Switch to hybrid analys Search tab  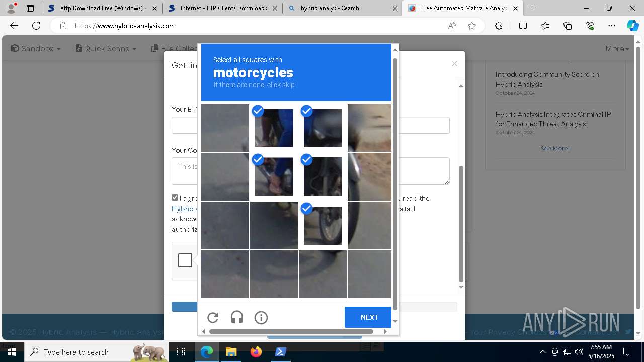pyautogui.click(x=342, y=8)
